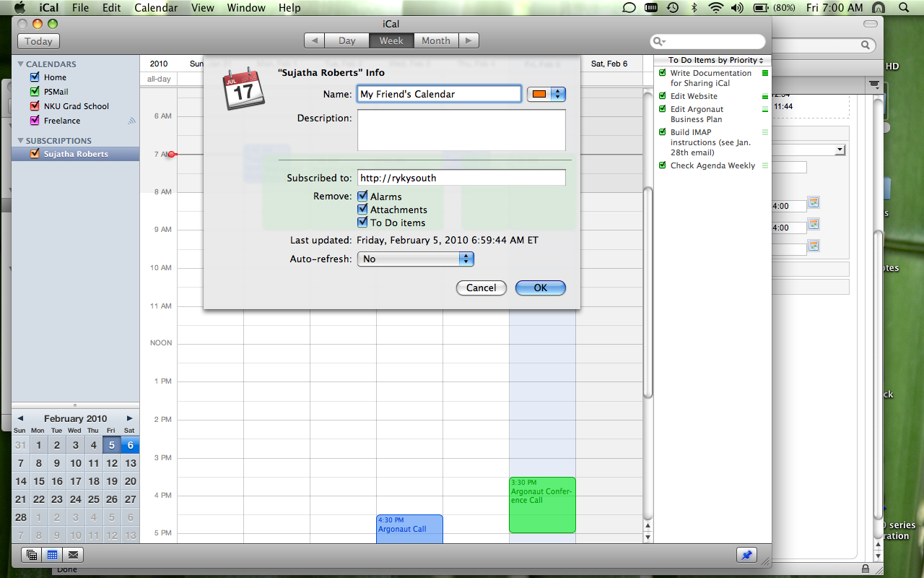The height and width of the screenshot is (578, 924).
Task: Open the 4:30 PM Argonaut Call event
Action: [409, 529]
